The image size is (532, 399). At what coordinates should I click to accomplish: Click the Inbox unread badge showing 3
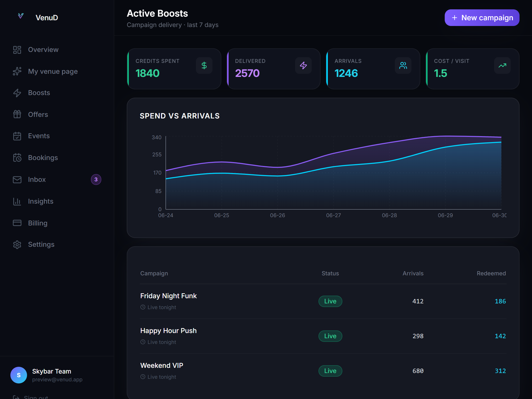click(x=96, y=179)
